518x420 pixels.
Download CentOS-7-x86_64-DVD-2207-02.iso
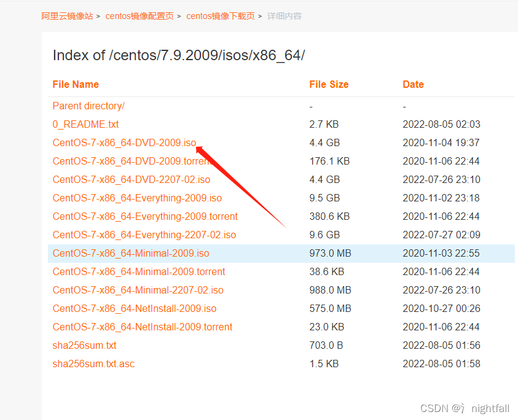pos(131,179)
